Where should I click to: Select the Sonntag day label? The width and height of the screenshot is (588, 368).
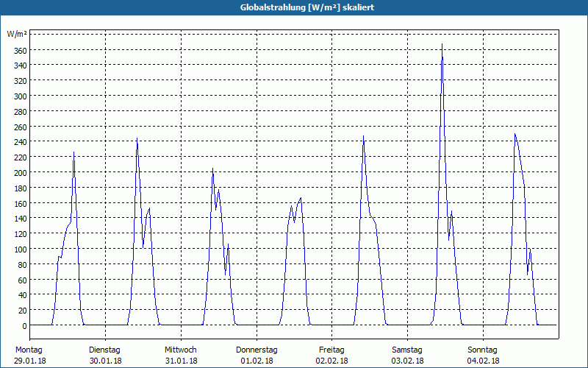click(x=482, y=350)
